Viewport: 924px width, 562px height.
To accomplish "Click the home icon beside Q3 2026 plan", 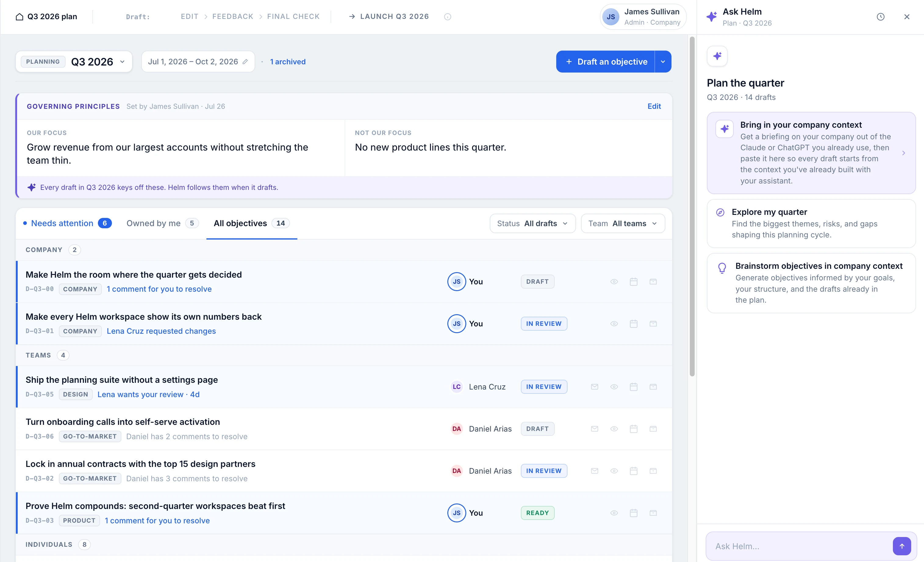I will click(x=19, y=16).
